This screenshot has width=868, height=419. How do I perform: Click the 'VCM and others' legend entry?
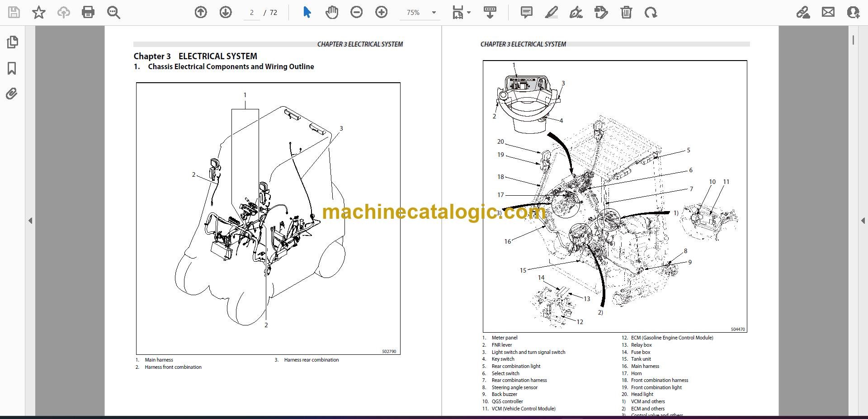point(648,401)
